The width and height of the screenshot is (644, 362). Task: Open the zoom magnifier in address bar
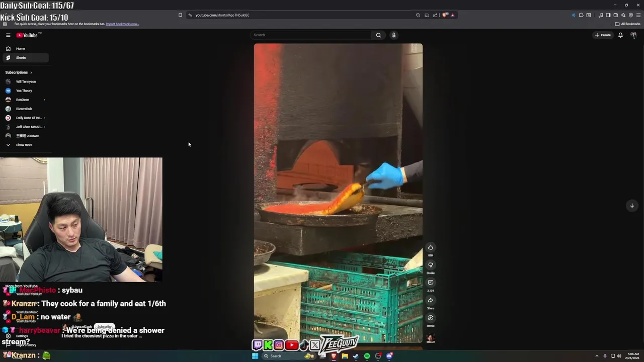point(418,15)
